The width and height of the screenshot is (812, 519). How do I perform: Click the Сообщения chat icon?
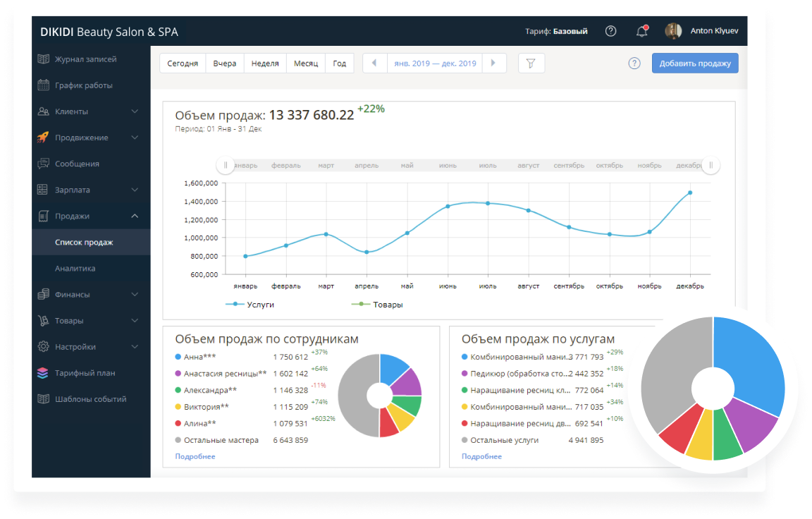click(44, 164)
